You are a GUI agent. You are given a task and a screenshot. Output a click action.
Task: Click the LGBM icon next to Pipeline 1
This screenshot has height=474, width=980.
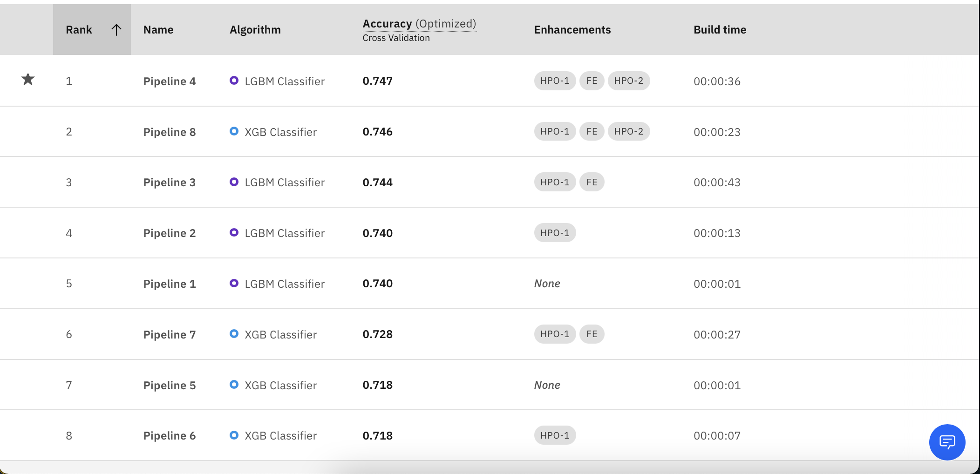click(235, 283)
